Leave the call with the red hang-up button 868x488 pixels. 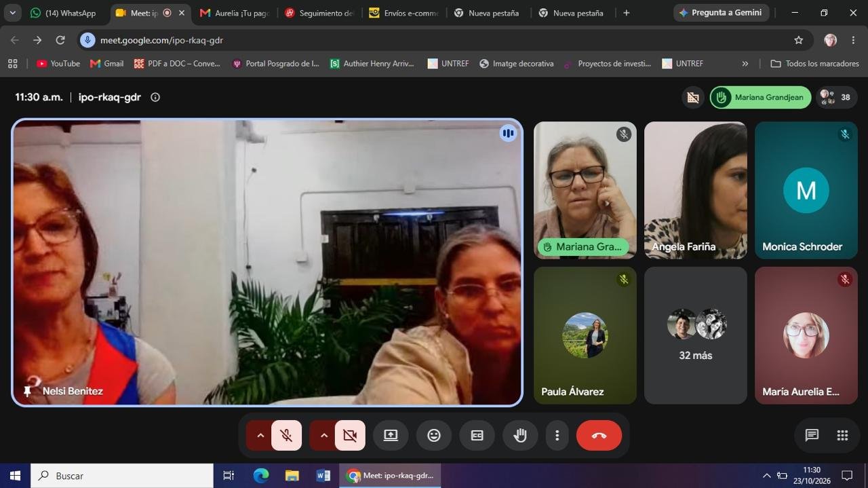pos(599,436)
